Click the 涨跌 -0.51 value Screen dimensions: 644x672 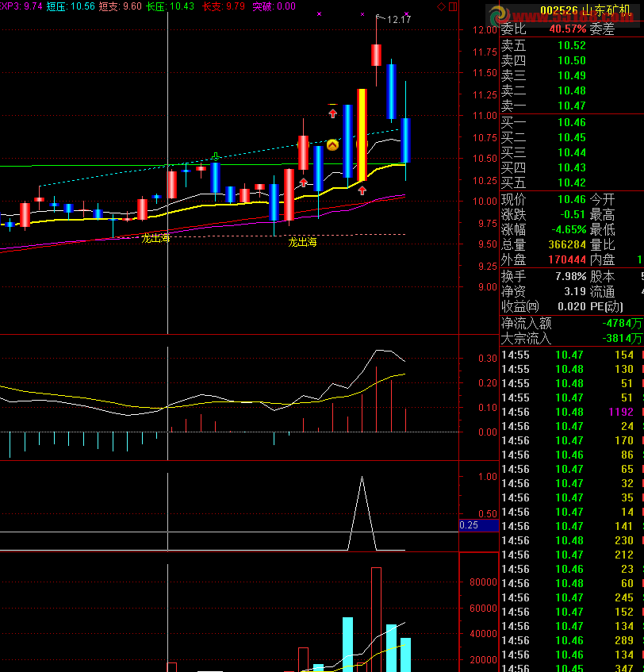573,215
